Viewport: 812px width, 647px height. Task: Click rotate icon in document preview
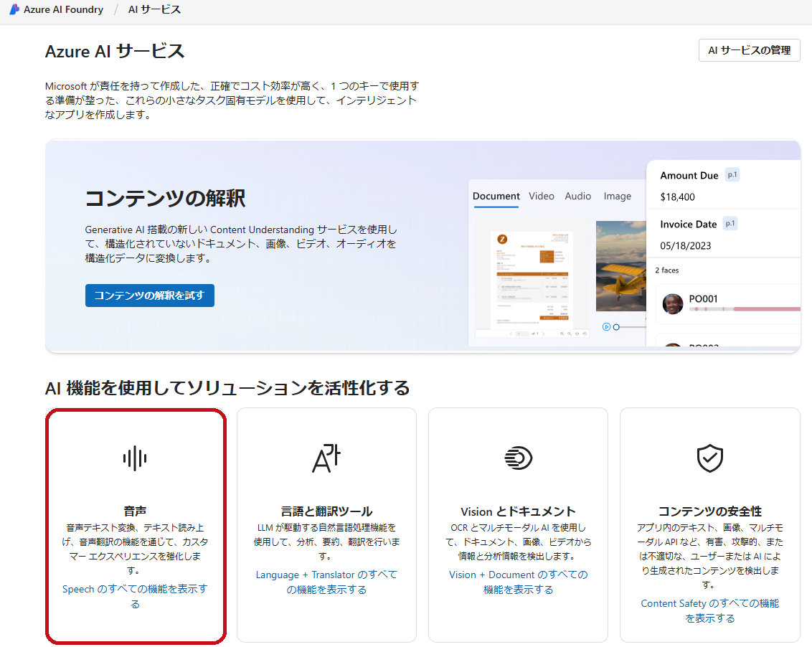click(x=585, y=334)
